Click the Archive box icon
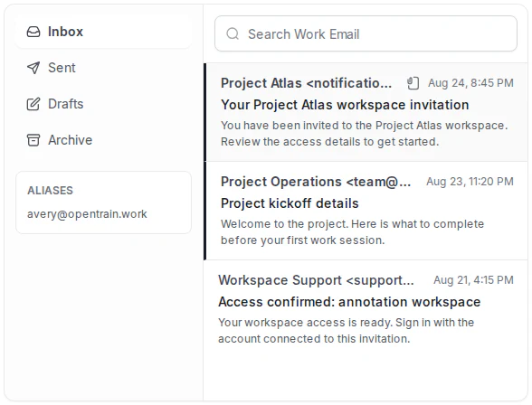This screenshot has height=405, width=532. point(33,140)
